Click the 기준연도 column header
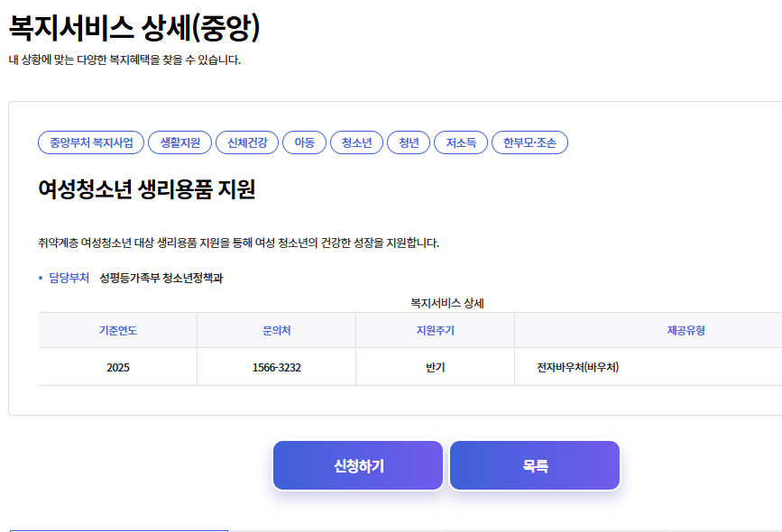 [x=117, y=330]
